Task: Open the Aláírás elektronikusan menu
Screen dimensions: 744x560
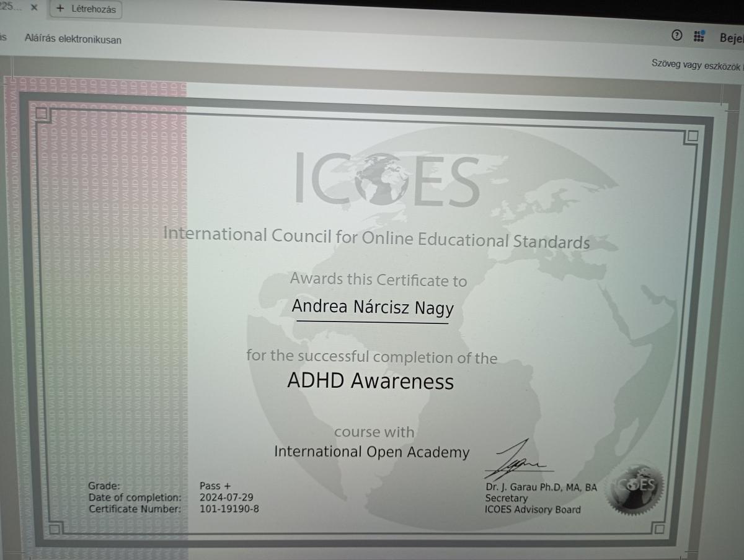Action: [x=73, y=39]
